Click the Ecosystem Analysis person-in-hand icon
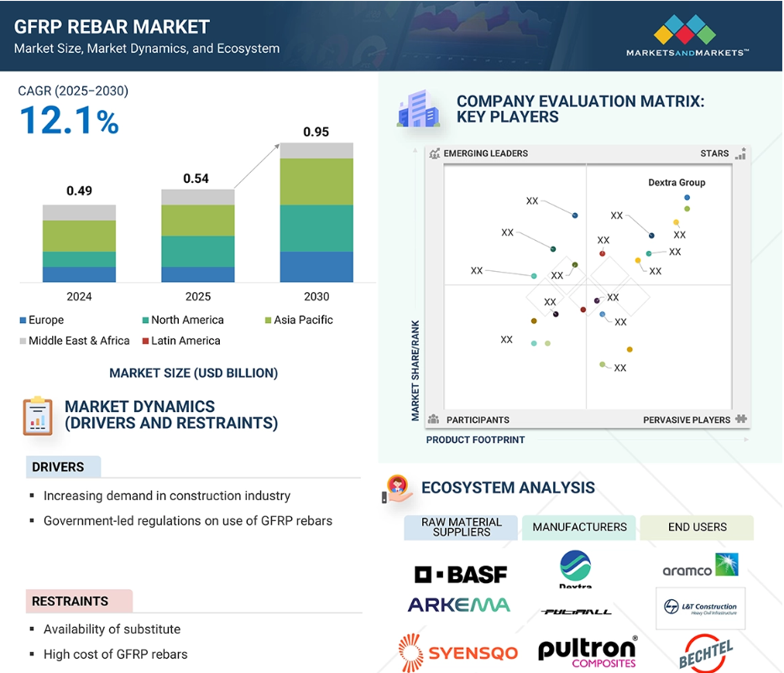This screenshot has height=673, width=784. tap(398, 488)
